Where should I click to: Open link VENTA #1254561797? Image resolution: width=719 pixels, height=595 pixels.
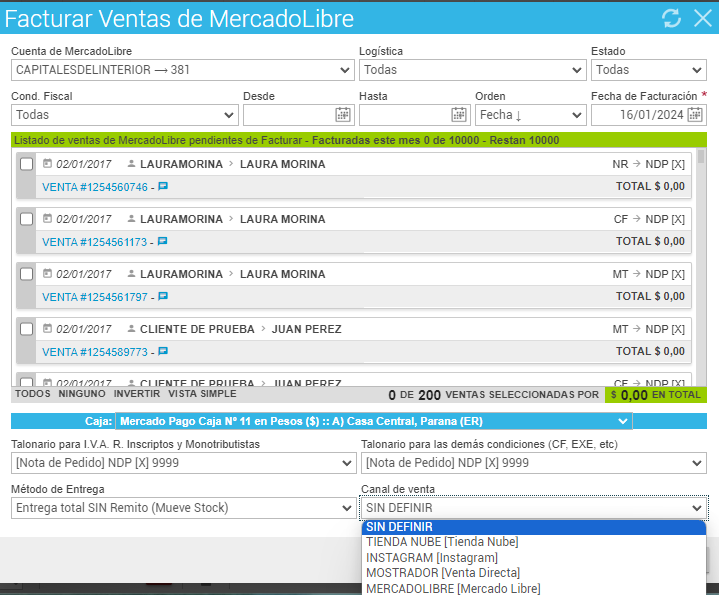95,297
